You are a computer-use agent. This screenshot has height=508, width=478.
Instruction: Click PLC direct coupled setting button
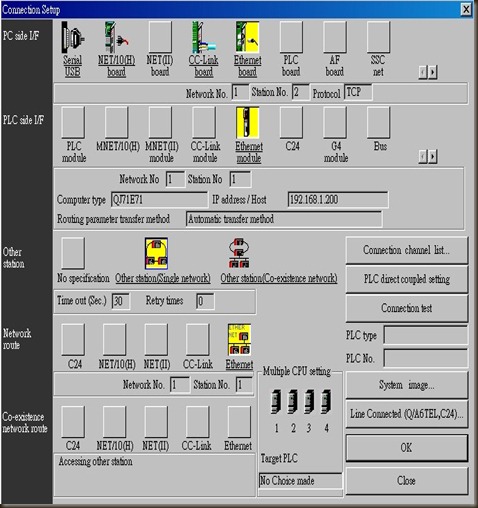coord(407,279)
